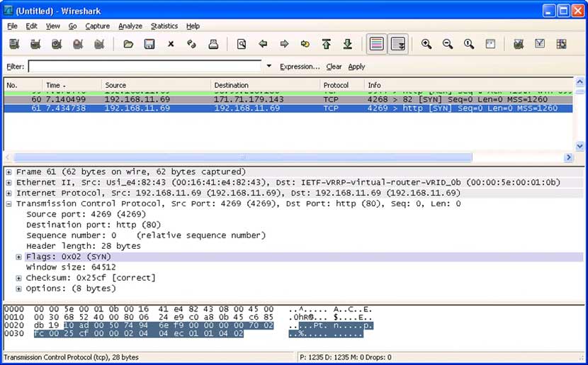Click the Expression... button

tap(300, 67)
